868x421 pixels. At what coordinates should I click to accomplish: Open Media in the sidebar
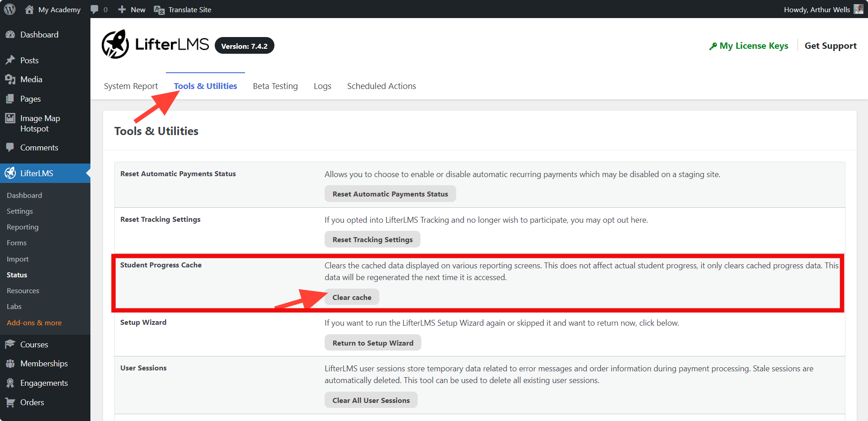click(31, 80)
